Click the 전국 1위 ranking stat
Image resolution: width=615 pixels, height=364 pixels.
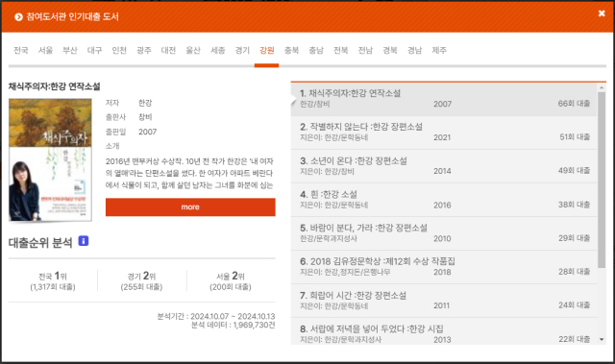(53, 281)
